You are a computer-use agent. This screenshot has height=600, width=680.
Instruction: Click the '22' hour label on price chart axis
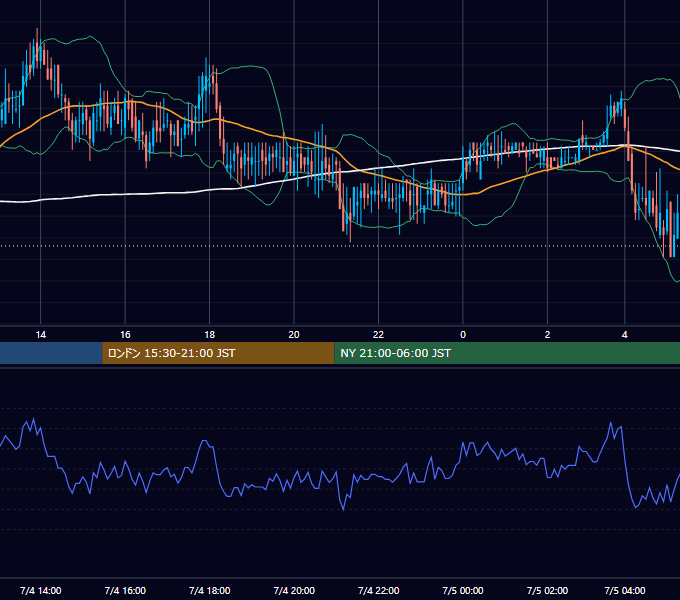point(379,335)
